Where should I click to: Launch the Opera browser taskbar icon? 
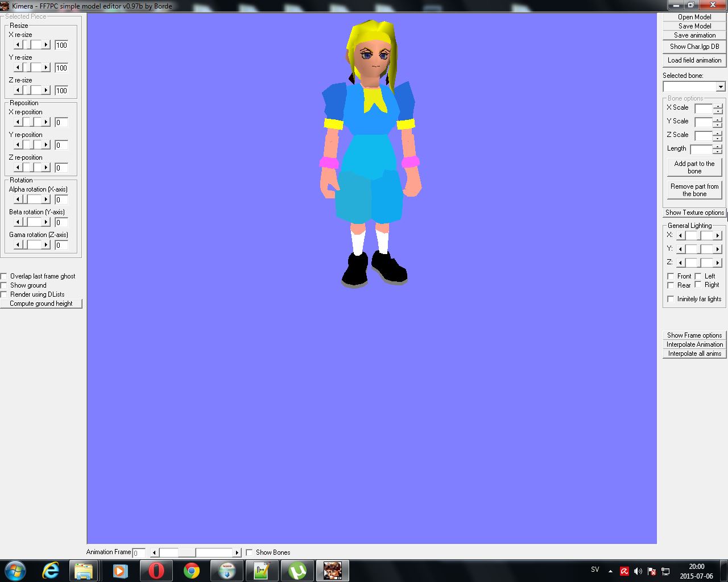coord(156,571)
